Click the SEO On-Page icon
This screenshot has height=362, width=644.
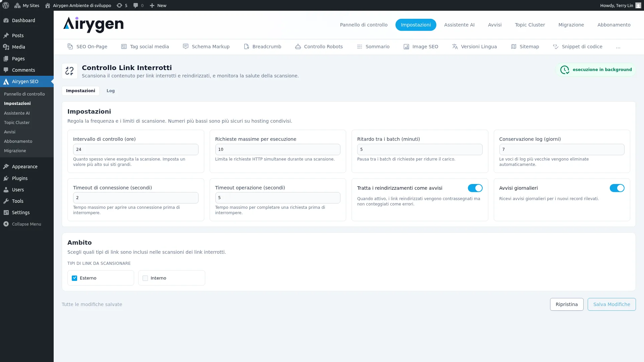(70, 47)
